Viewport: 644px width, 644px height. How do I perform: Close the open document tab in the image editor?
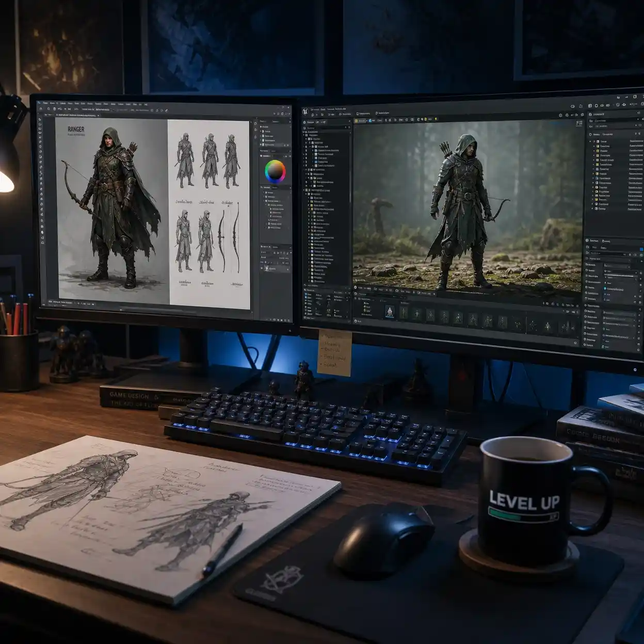click(98, 116)
